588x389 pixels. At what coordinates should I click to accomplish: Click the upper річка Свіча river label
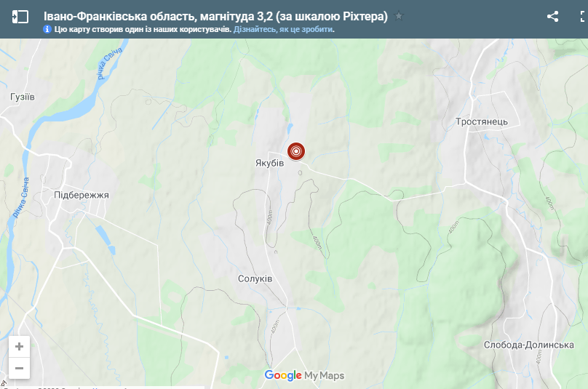109,63
